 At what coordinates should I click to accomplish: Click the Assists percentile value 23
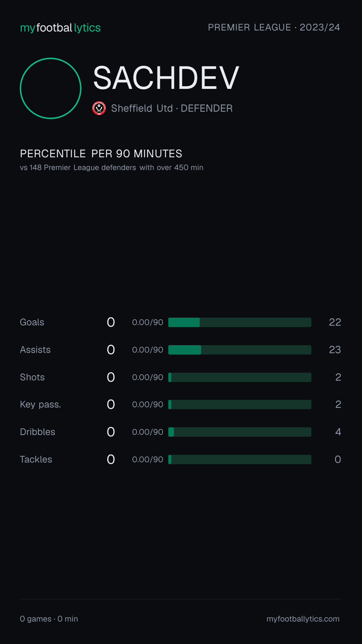335,350
